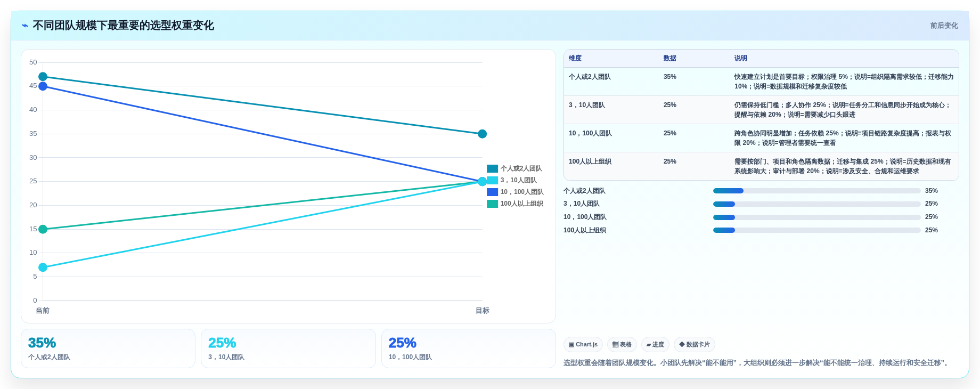This screenshot has height=389, width=980.
Task: Click the 10，100人团队 progress bar
Action: [816, 217]
